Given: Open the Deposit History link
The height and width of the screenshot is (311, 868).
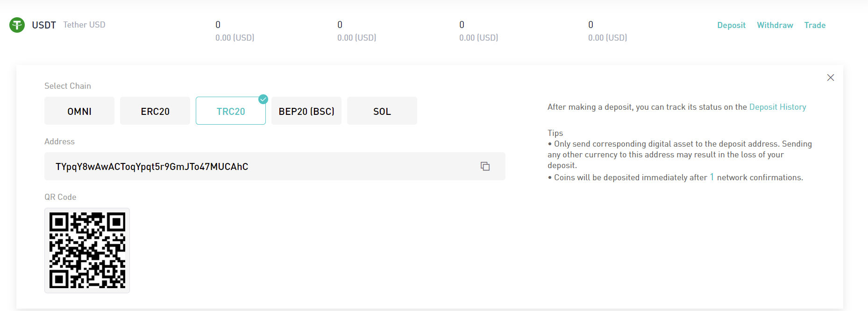Looking at the screenshot, I should click(x=778, y=107).
